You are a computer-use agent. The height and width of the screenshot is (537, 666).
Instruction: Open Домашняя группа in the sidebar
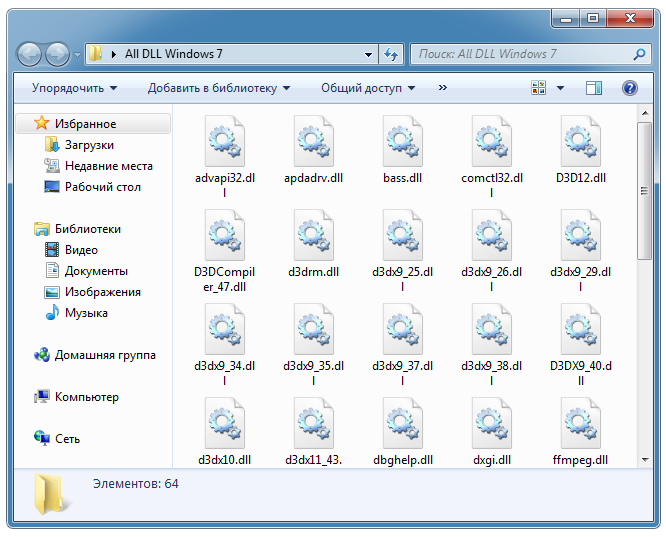95,355
